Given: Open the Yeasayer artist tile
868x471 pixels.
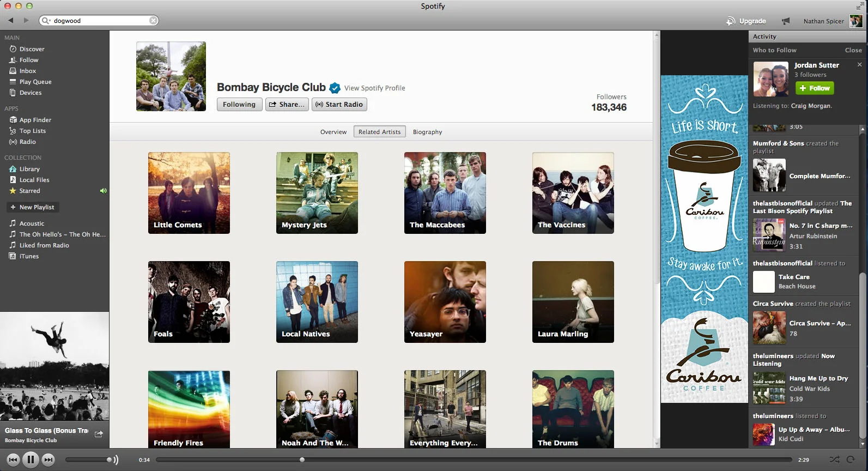Looking at the screenshot, I should pos(445,302).
